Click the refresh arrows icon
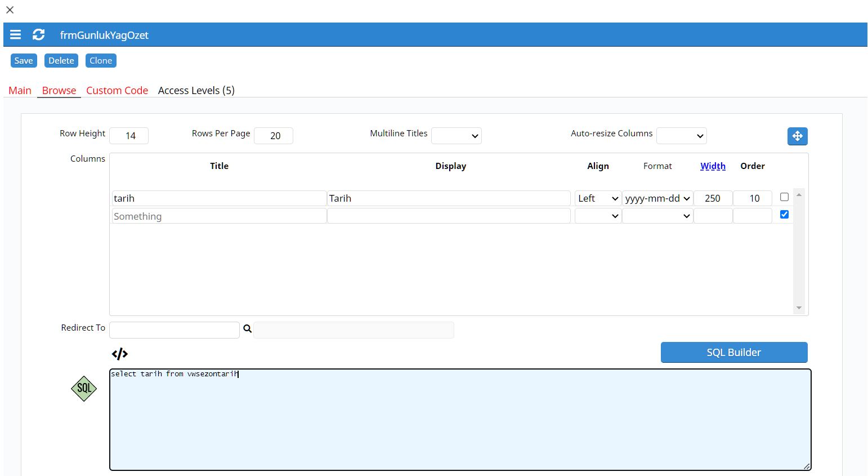This screenshot has width=868, height=476. click(x=38, y=35)
